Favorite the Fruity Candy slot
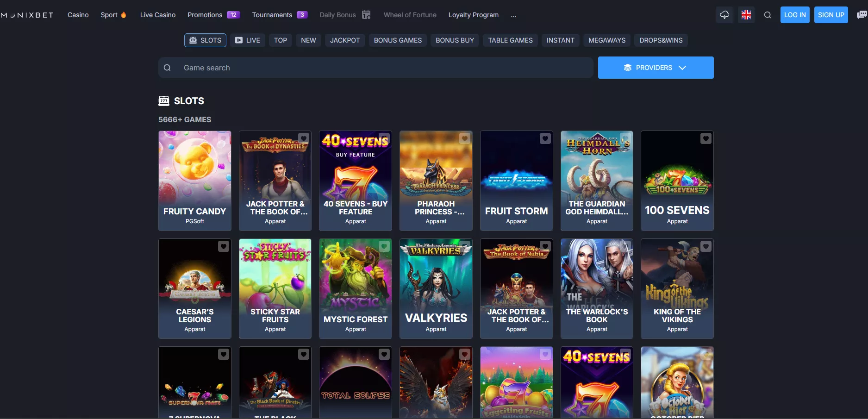 (223, 138)
